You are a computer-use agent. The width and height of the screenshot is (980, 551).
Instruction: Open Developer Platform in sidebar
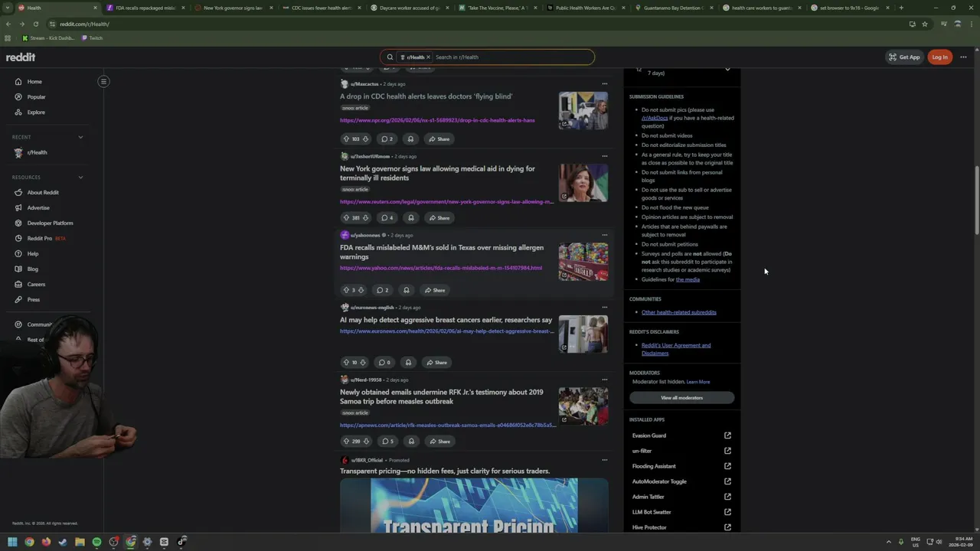[50, 223]
